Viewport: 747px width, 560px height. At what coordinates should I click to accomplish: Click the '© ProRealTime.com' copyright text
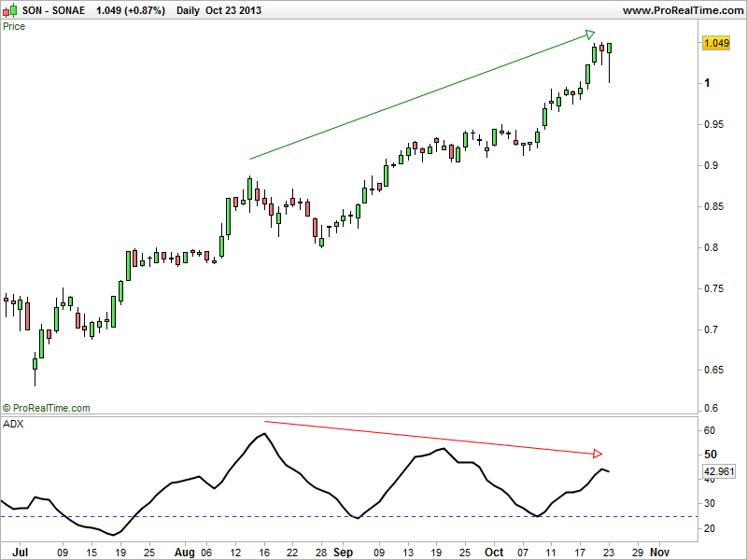coord(46,408)
